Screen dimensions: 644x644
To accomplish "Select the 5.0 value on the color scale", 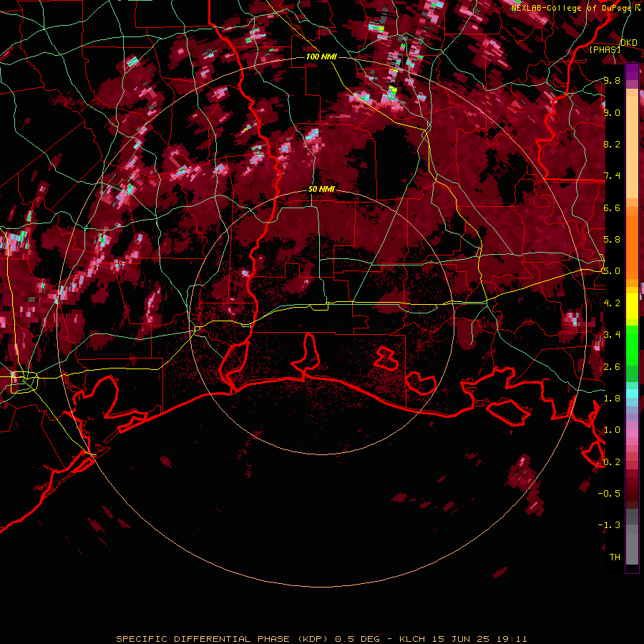I will pos(611,271).
